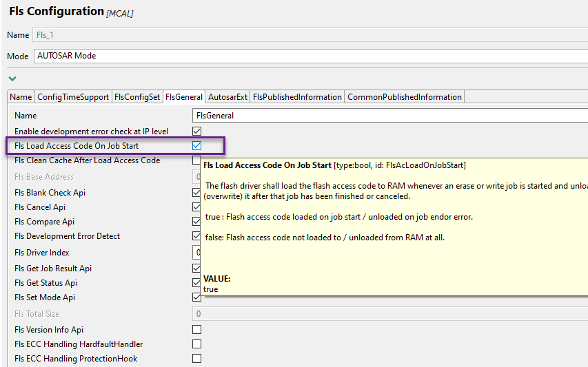Enable Fls ECC Handling ProtectionHook checkbox

[x=197, y=358]
